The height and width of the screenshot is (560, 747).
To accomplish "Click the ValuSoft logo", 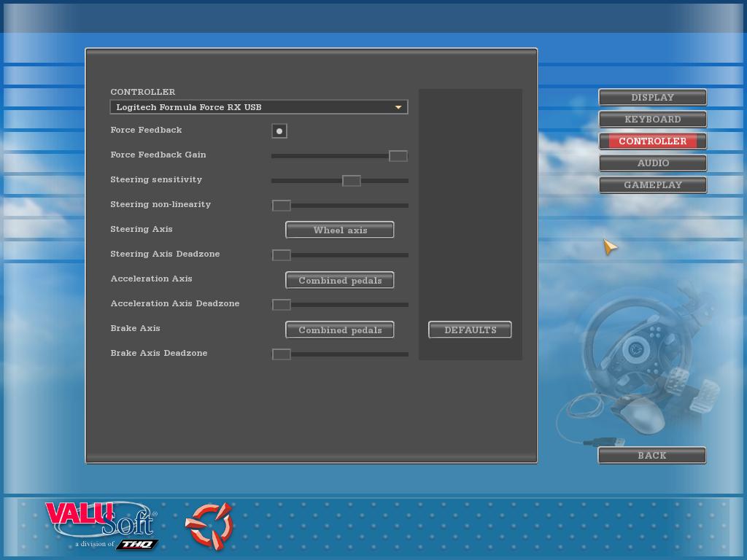I will click(x=101, y=524).
